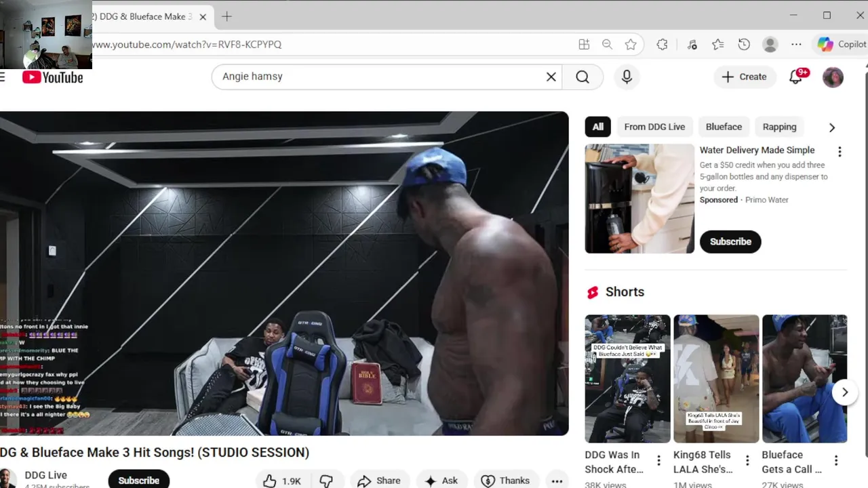Open more video actions ellipsis
This screenshot has width=868, height=488.
(x=557, y=481)
